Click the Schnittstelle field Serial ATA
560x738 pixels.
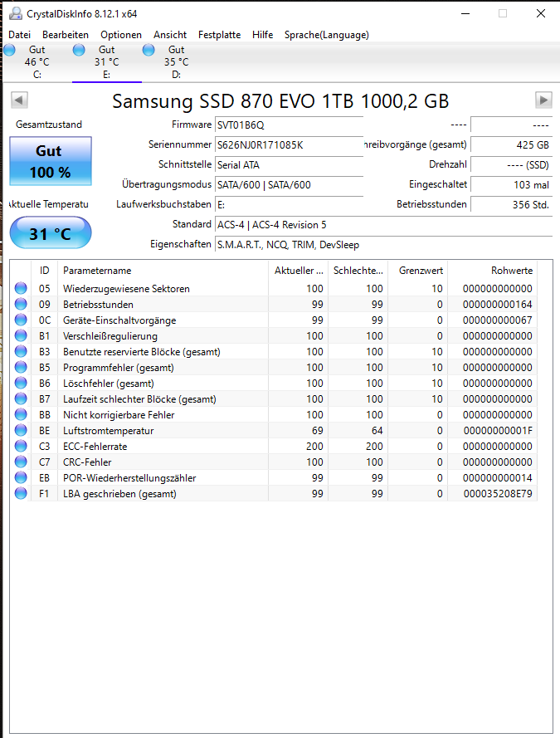[290, 164]
